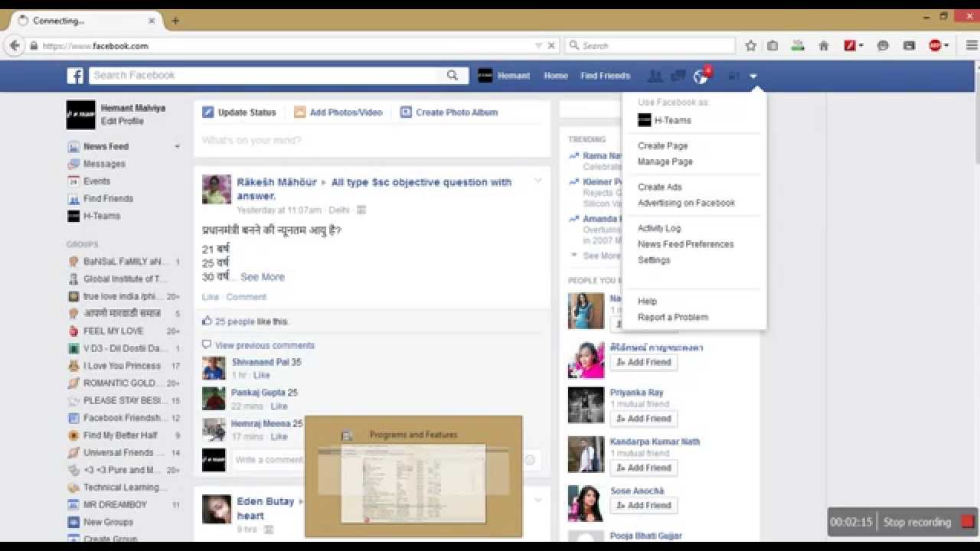Click What's on your mind field

click(x=372, y=140)
